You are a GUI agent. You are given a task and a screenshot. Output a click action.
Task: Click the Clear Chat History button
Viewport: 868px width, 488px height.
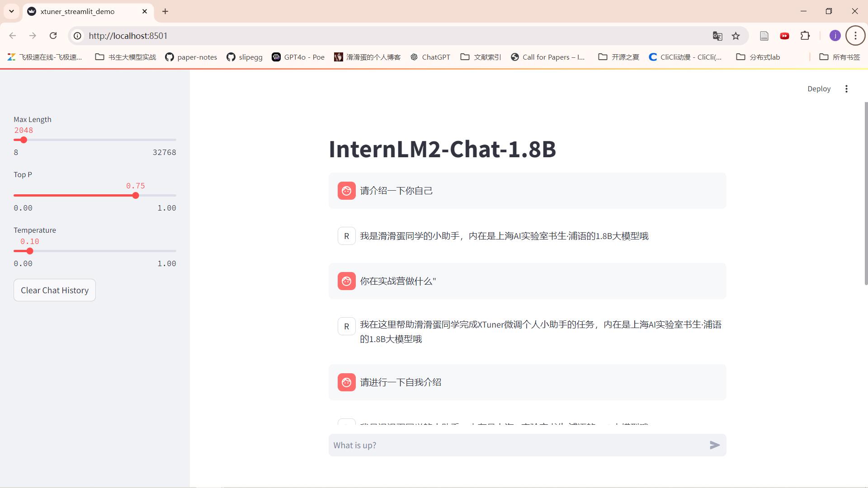tap(54, 290)
